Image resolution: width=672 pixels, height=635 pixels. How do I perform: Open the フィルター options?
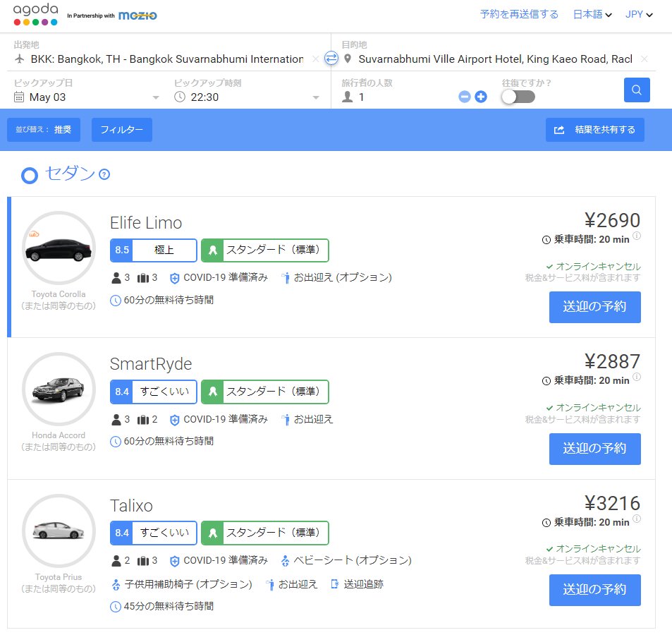[x=122, y=130]
